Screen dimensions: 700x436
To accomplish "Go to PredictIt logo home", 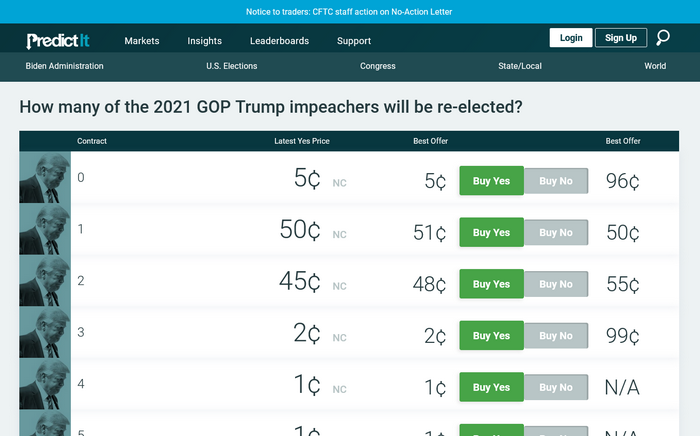I will point(58,41).
